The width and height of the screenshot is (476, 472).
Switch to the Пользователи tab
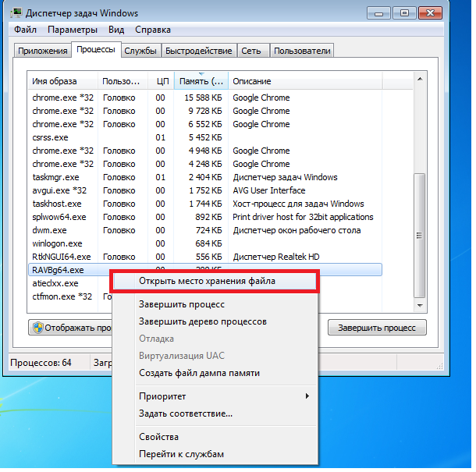302,51
